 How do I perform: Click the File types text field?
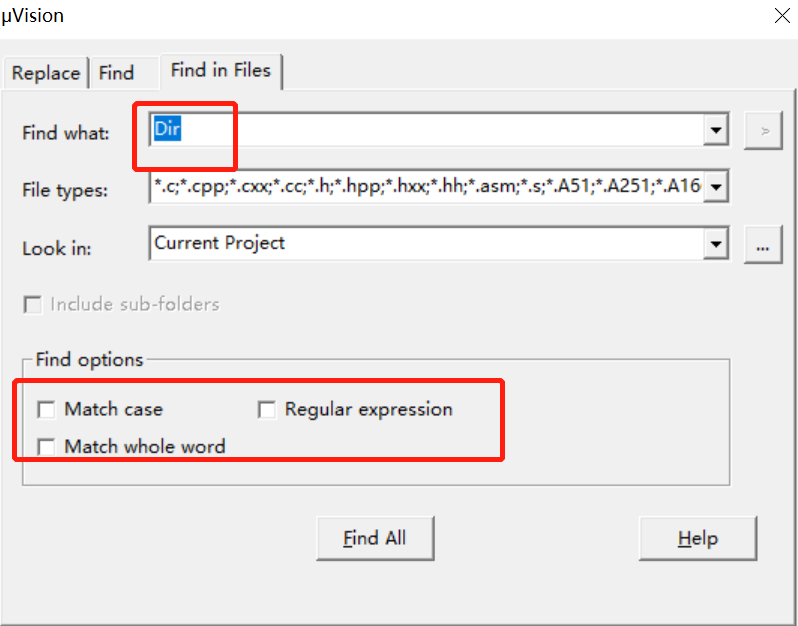coord(426,187)
